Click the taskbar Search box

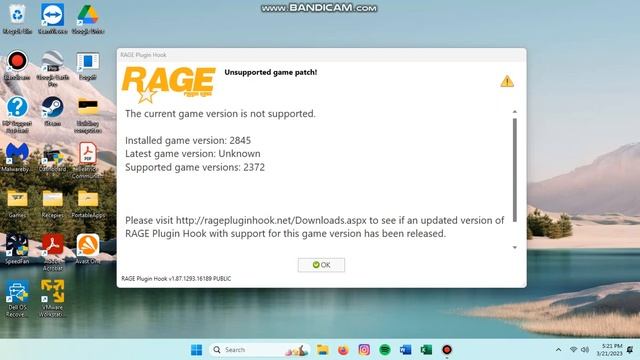pyautogui.click(x=260, y=350)
